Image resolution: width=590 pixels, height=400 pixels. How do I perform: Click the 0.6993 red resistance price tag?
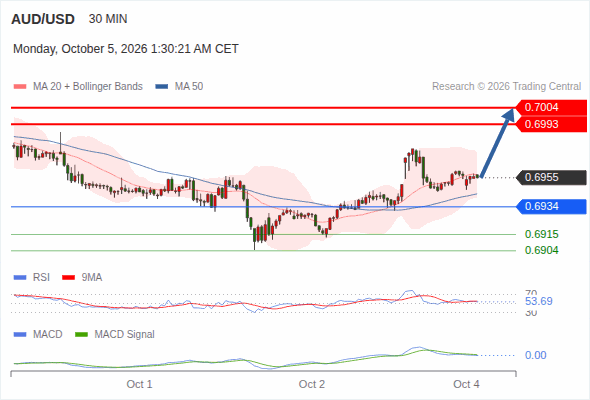(x=551, y=125)
